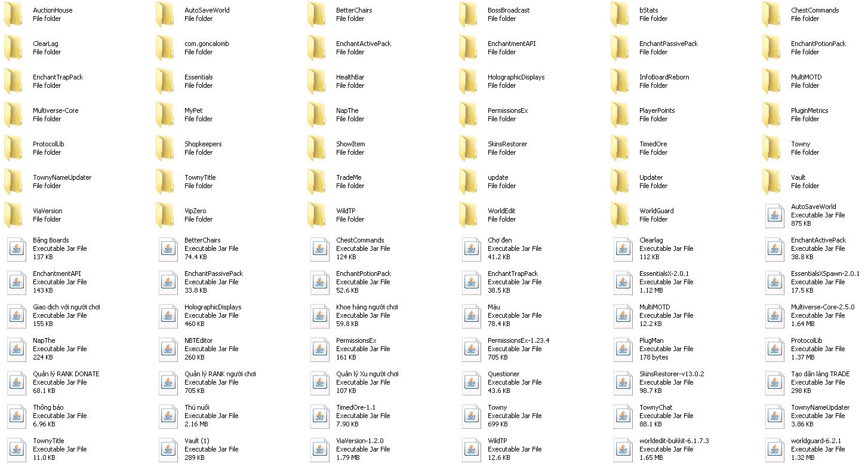This screenshot has height=473, width=868.
Task: Select the 'Quản lý RANK người chơi' file name
Action: (x=220, y=374)
